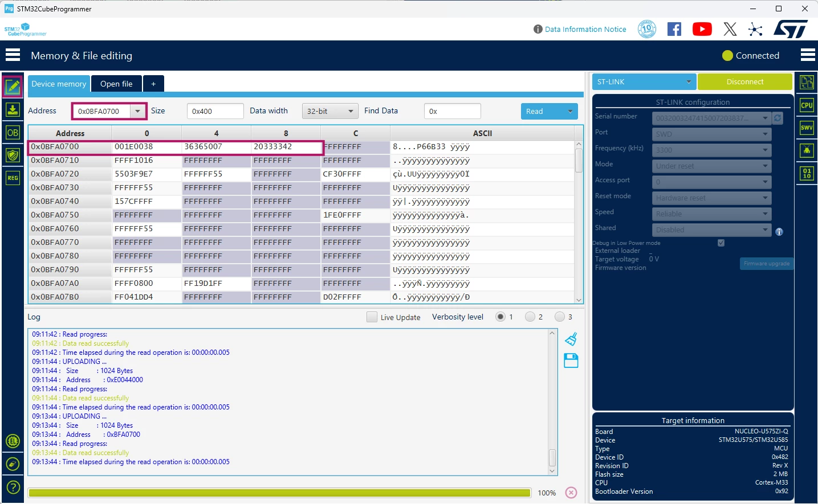Viewport: 818px width, 504px height.
Task: Add a new tab with plus
Action: coord(153,84)
